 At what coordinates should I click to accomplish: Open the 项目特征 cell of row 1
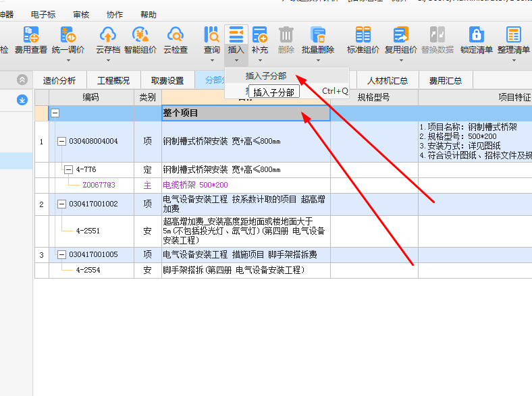tap(475, 142)
